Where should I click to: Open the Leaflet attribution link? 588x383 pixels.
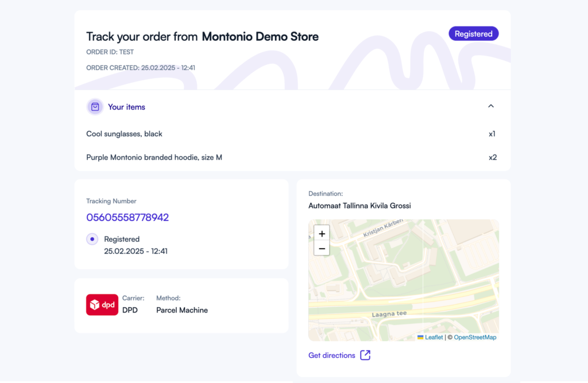point(434,337)
